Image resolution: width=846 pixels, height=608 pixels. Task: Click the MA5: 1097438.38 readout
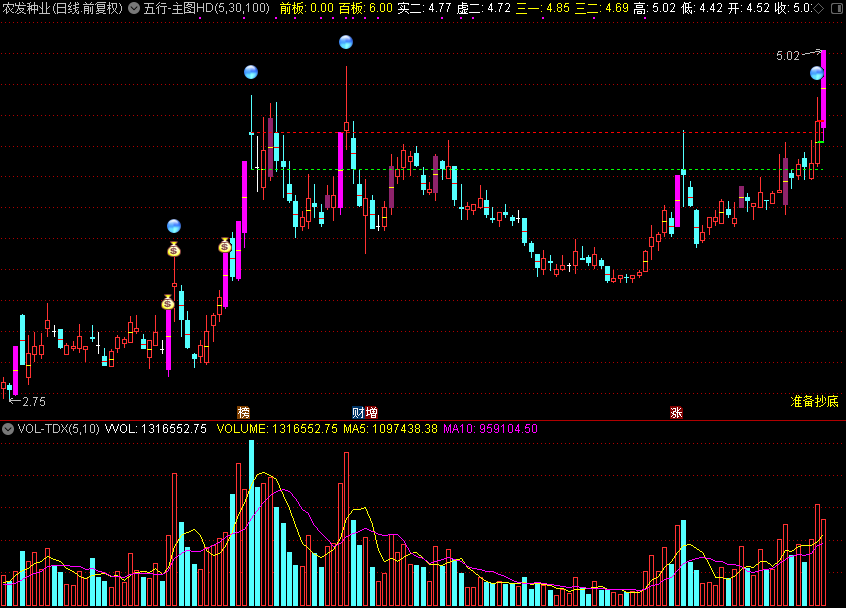point(390,429)
